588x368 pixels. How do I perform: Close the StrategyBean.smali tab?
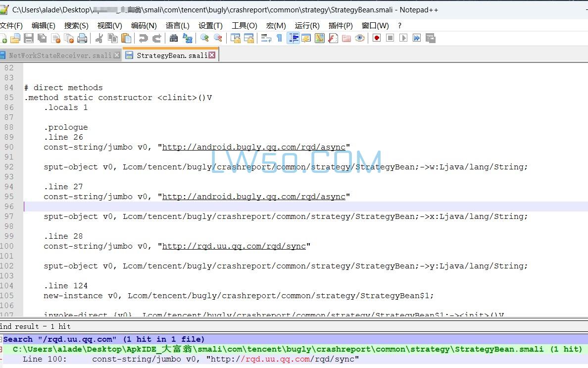212,55
